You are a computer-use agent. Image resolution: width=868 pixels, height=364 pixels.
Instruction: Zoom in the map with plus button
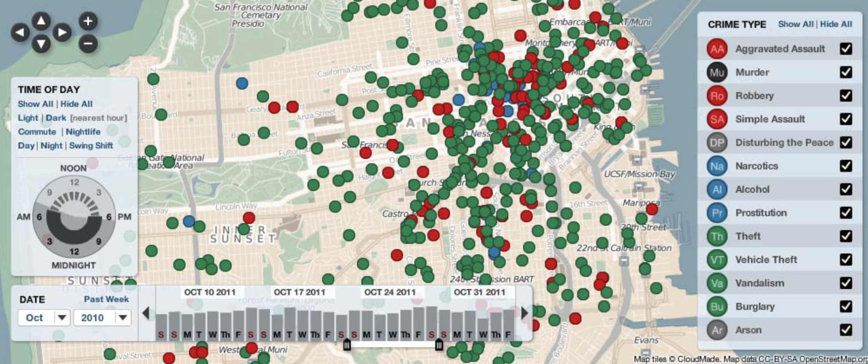(x=88, y=21)
